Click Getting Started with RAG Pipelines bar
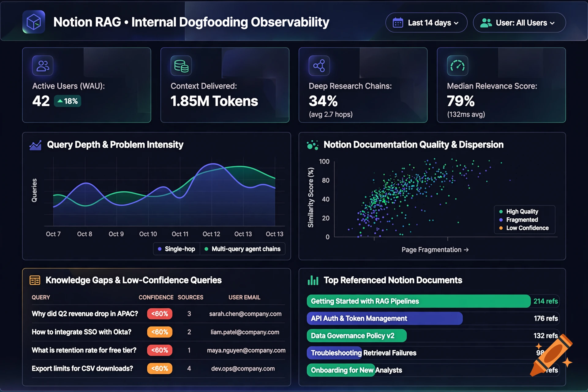The width and height of the screenshot is (588, 392). (x=419, y=301)
